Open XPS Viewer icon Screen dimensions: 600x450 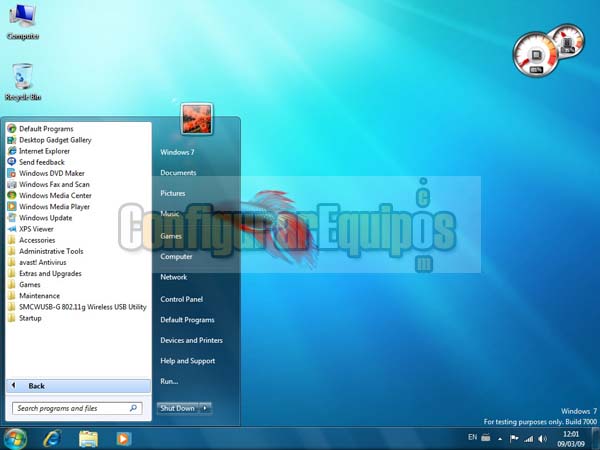[12, 229]
